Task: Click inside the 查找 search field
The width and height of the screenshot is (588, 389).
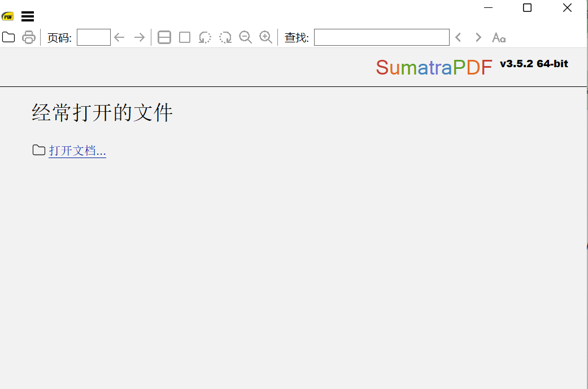Action: point(381,37)
